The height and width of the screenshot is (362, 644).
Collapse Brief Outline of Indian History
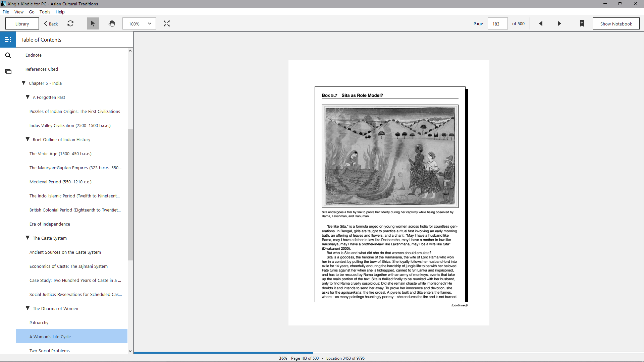tap(28, 139)
